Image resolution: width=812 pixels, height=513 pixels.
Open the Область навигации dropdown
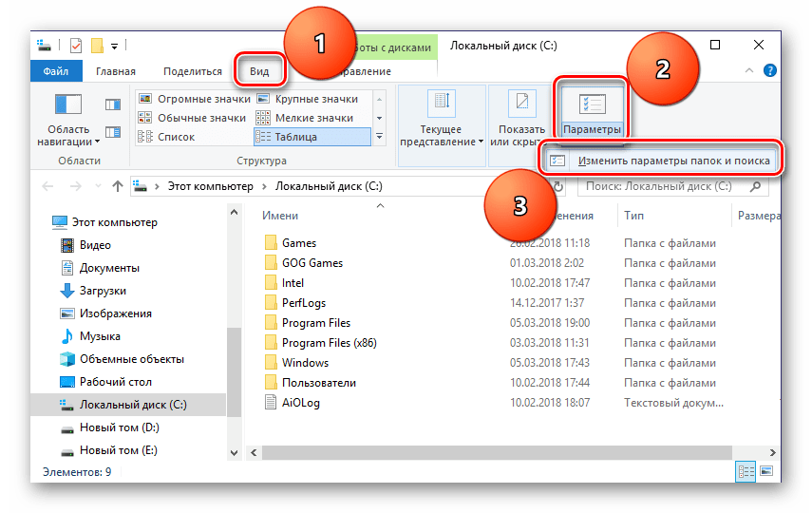point(68,118)
